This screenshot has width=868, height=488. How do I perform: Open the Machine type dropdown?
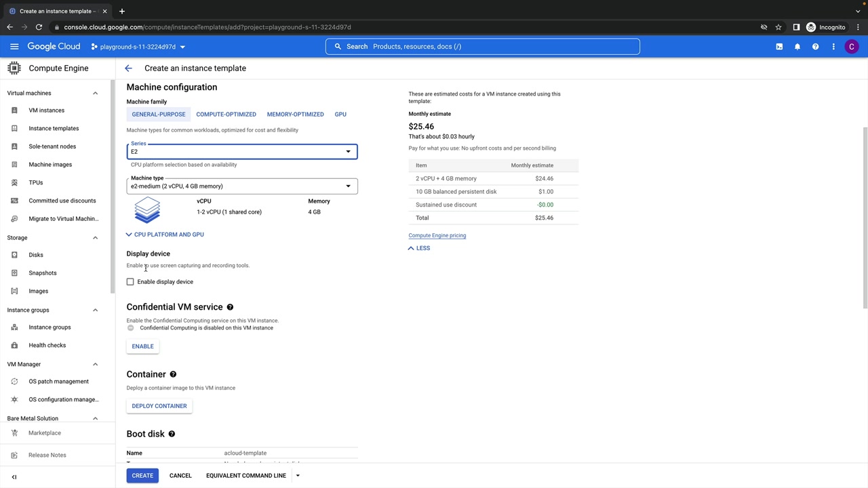(x=241, y=186)
